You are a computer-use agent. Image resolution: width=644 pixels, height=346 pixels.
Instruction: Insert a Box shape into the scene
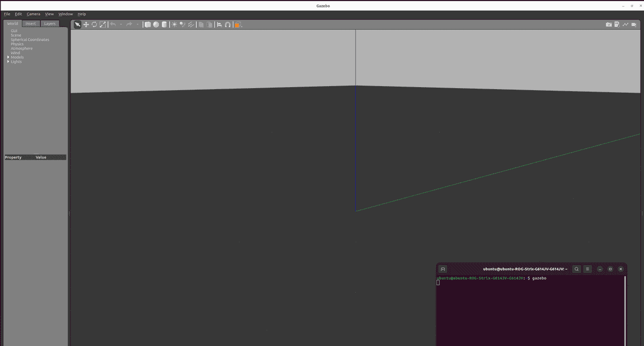click(146, 24)
